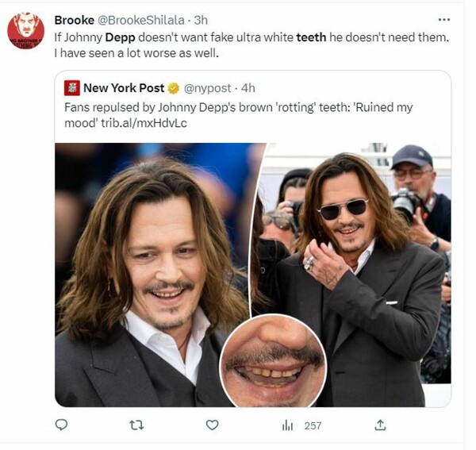Viewport: 476px width, 450px height.
Task: Click the New York Post verified badge
Action: coord(174,88)
